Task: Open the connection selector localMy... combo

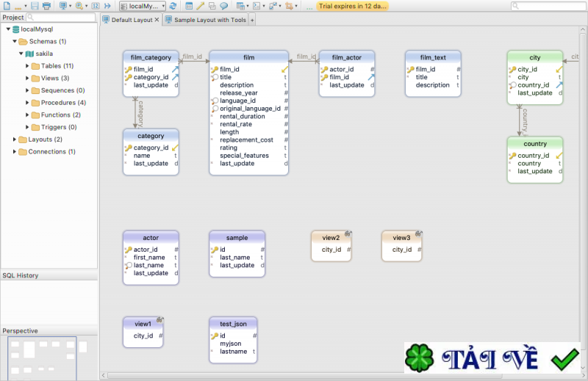Action: (x=143, y=6)
